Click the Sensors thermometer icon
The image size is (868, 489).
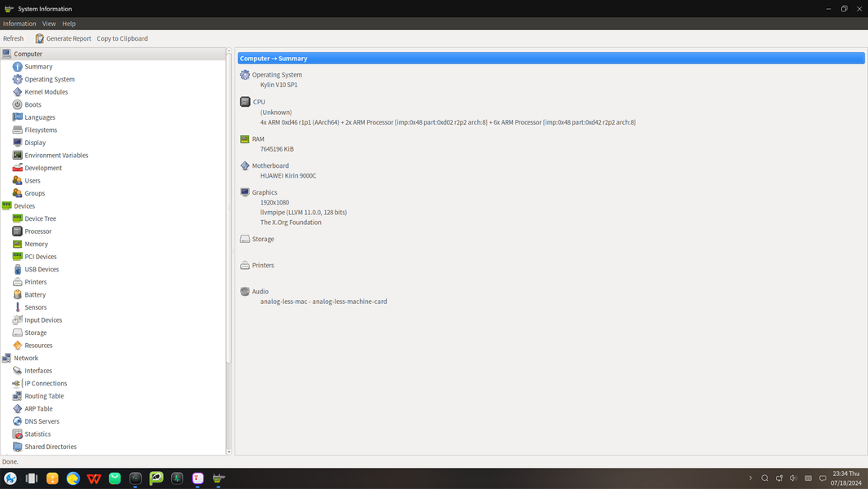[x=18, y=307]
